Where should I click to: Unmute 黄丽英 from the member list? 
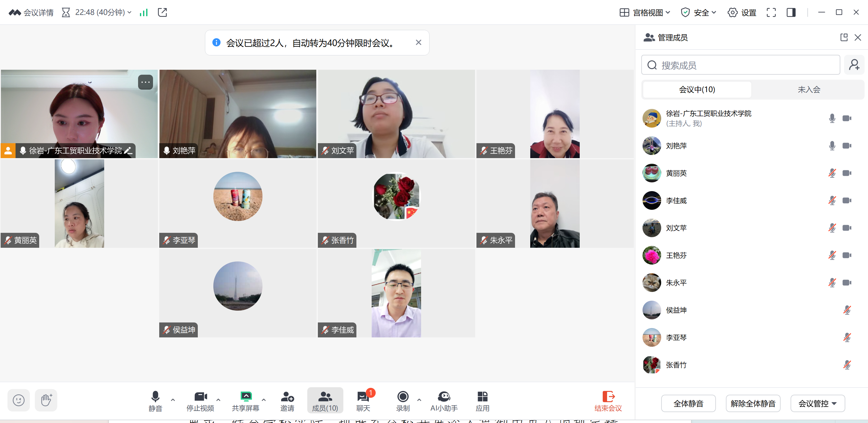pos(832,173)
